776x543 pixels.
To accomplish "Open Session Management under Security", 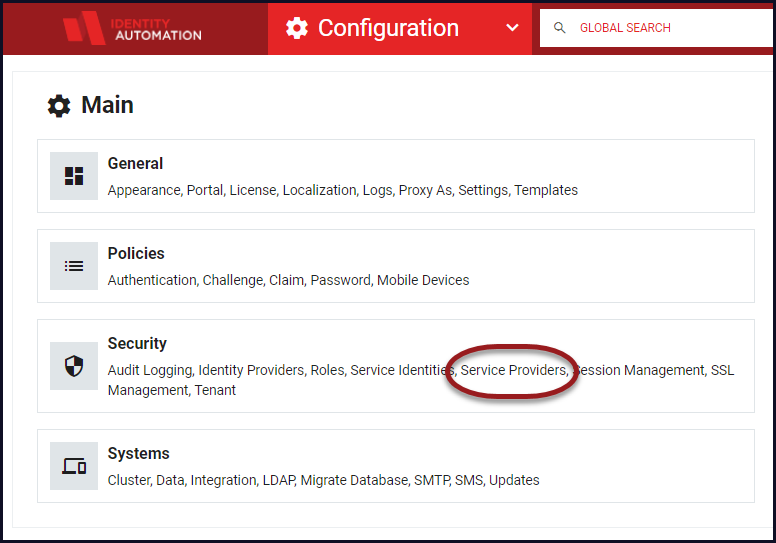I will click(x=639, y=370).
